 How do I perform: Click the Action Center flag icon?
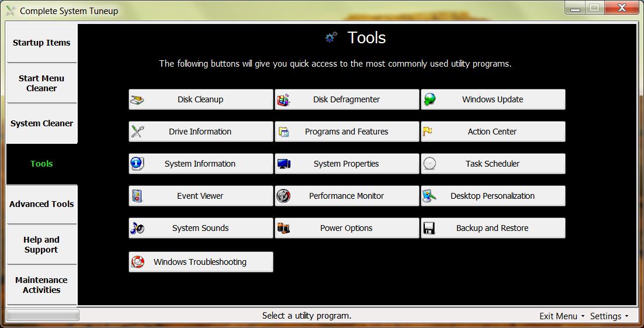pyautogui.click(x=428, y=132)
